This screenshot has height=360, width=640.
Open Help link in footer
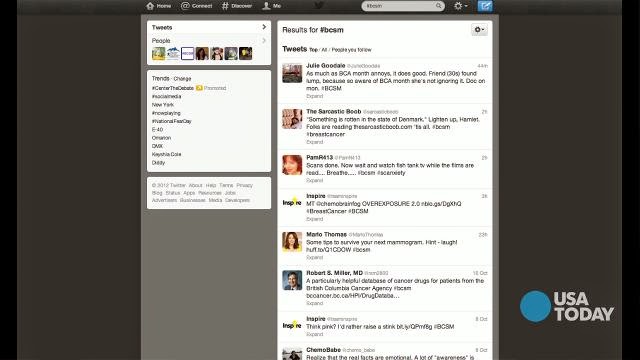tap(211, 185)
